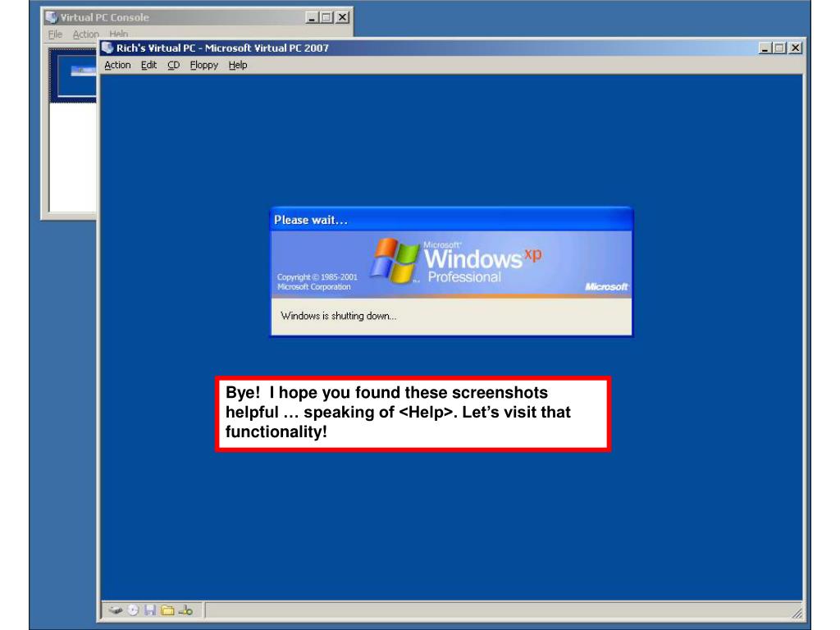Minimize Rich's Virtual PC window
This screenshot has width=840, height=630.
765,48
